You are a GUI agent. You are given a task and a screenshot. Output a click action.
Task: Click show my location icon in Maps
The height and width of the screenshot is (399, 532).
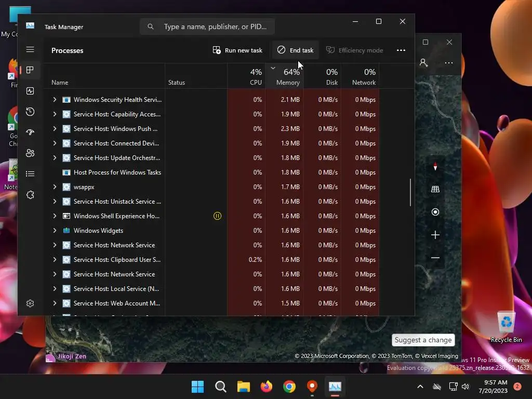[435, 212]
